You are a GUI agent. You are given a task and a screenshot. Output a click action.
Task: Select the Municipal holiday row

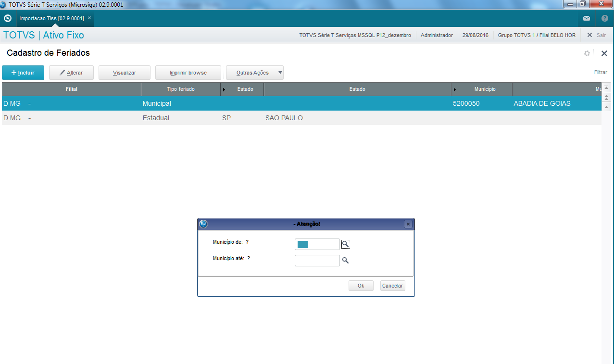coord(301,103)
